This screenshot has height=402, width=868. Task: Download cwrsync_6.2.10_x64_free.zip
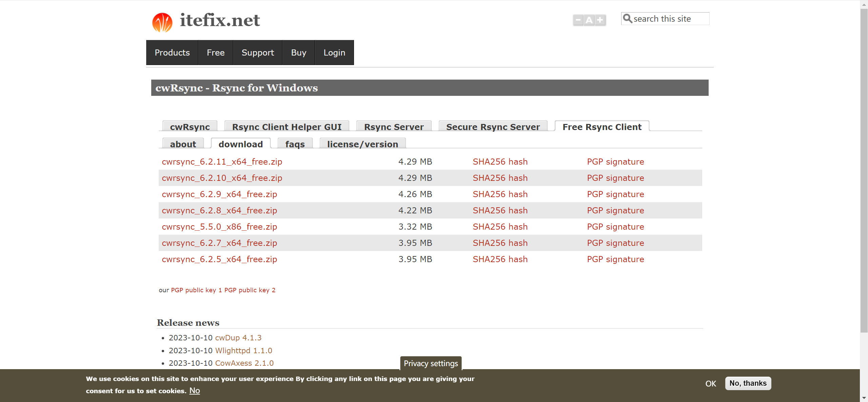222,178
